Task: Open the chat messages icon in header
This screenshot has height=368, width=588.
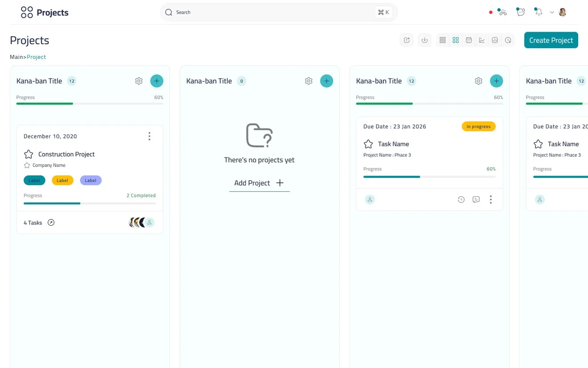Action: point(520,12)
